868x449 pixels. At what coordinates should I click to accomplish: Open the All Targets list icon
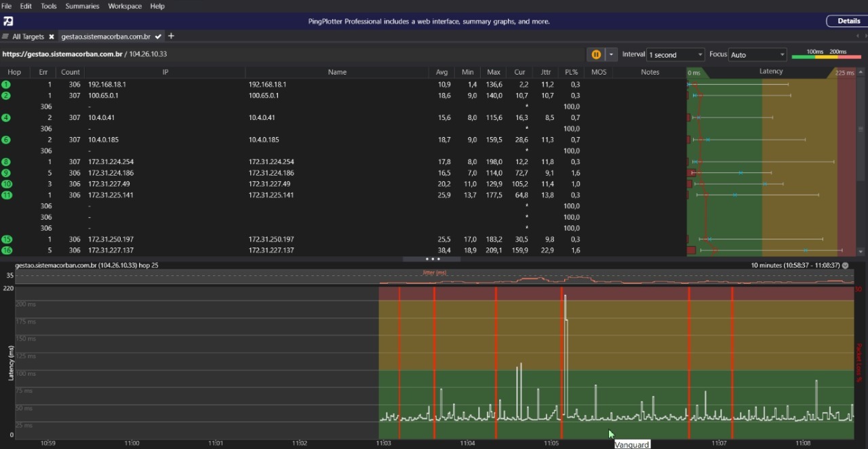point(5,37)
